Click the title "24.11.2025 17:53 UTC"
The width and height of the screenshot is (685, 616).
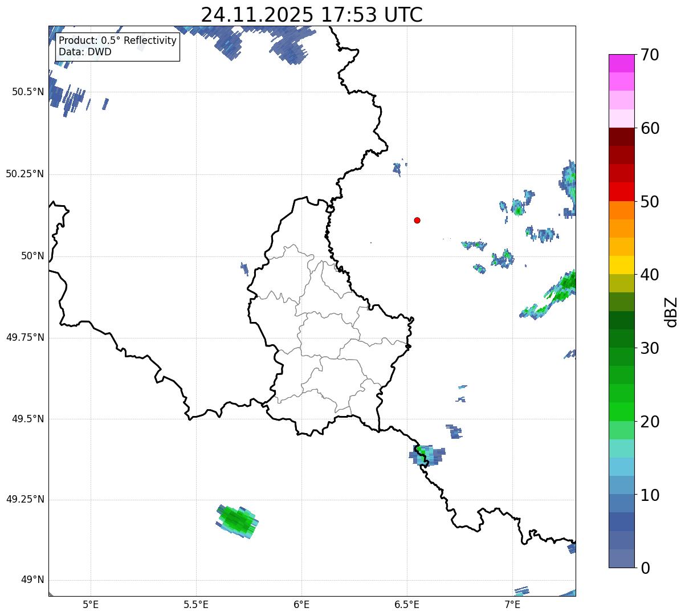click(x=312, y=14)
